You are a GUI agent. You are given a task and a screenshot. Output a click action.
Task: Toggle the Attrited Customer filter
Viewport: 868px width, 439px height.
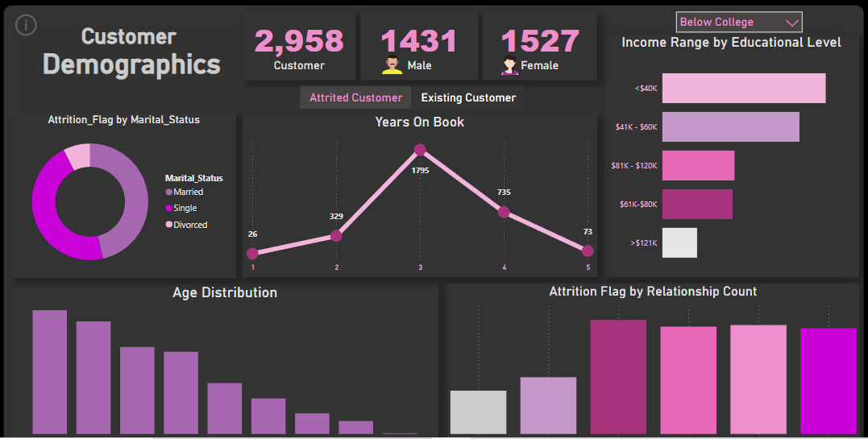pyautogui.click(x=355, y=97)
